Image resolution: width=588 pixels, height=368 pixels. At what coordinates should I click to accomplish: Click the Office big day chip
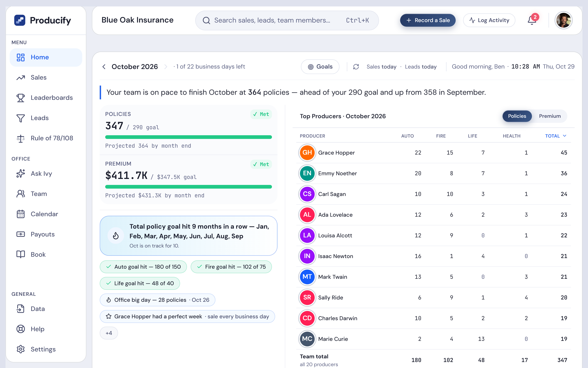(x=157, y=300)
